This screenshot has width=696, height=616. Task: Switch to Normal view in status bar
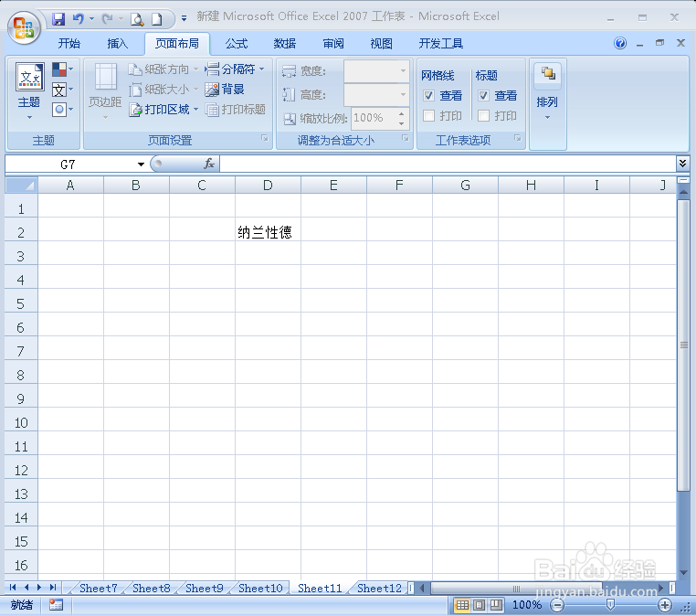(462, 605)
